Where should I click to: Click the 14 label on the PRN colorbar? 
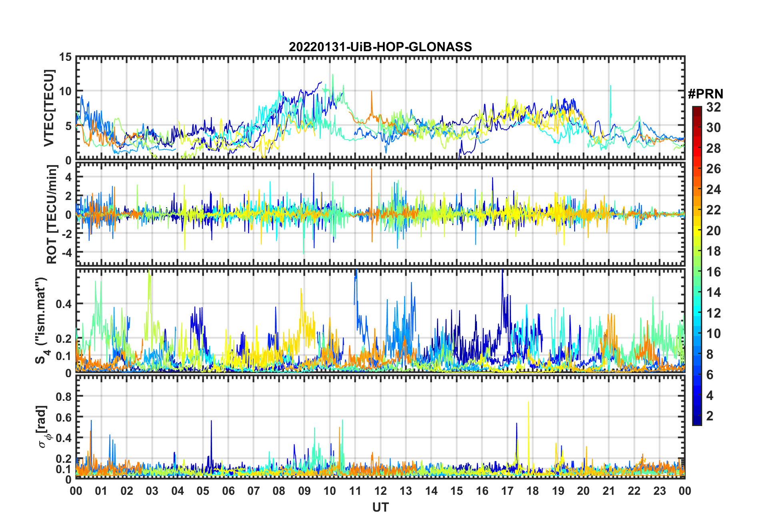pyautogui.click(x=713, y=292)
